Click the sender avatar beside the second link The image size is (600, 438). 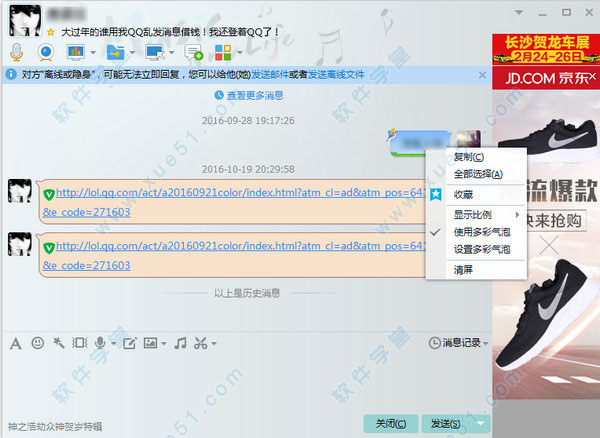click(20, 244)
